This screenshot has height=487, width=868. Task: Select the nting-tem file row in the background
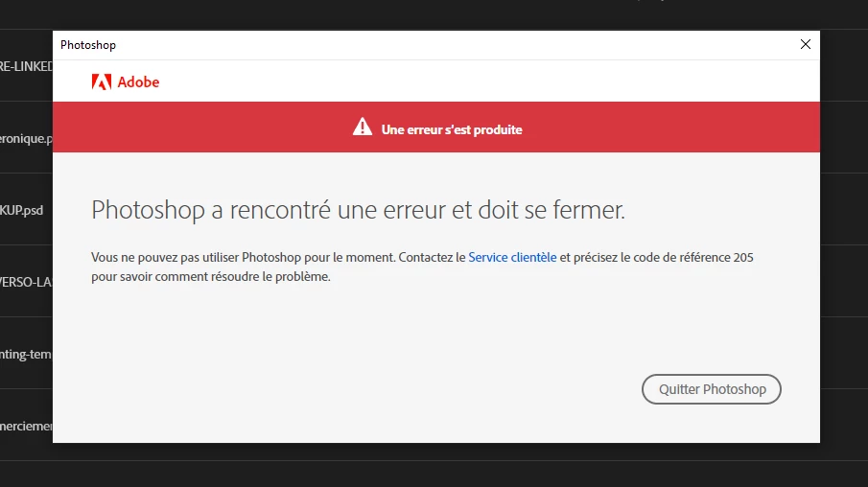point(26,354)
